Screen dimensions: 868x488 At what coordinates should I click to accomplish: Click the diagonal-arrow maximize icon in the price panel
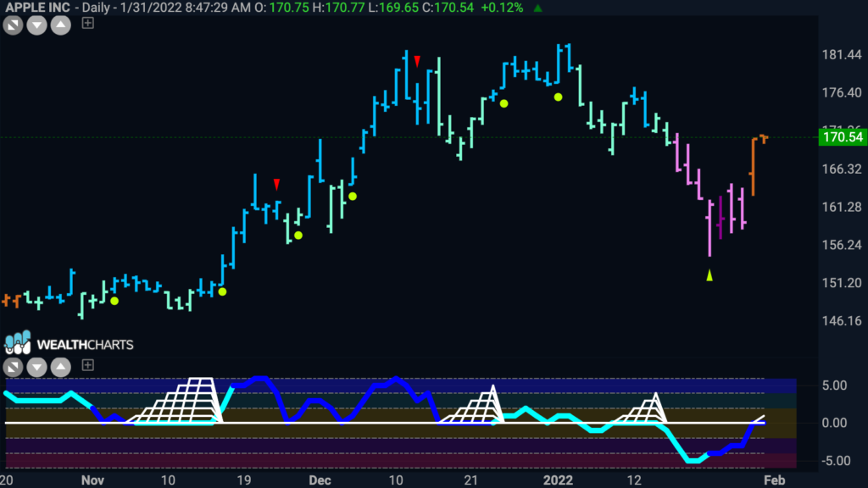point(13,25)
